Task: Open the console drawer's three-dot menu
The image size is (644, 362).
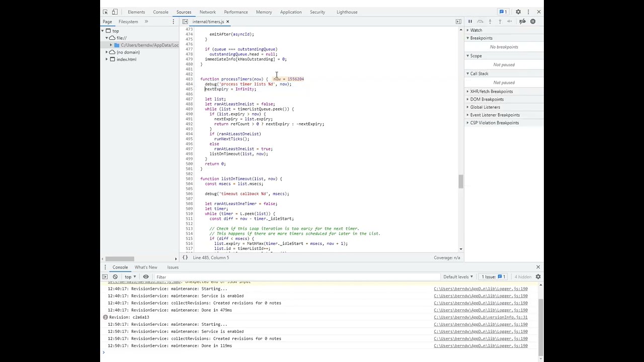Action: click(105, 267)
